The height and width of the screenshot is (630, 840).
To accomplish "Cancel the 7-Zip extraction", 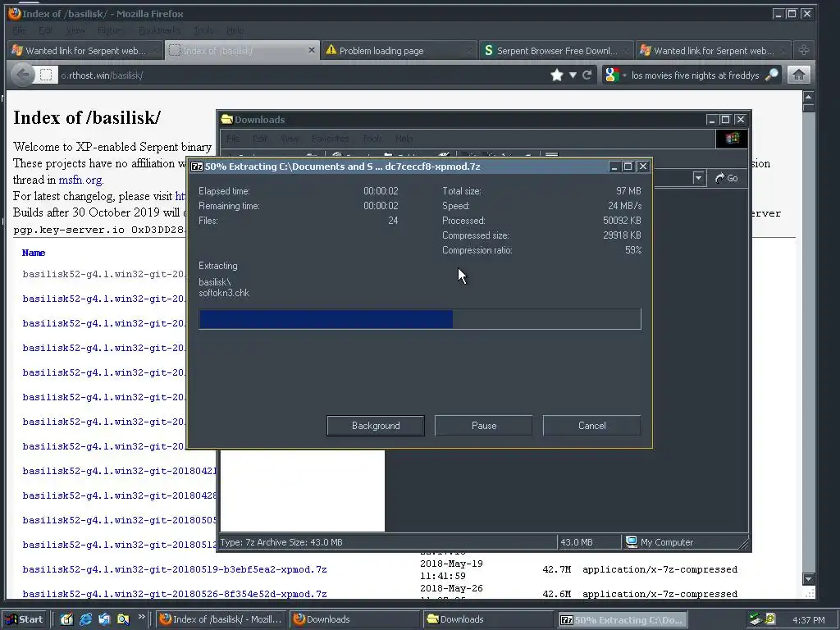I will (592, 426).
